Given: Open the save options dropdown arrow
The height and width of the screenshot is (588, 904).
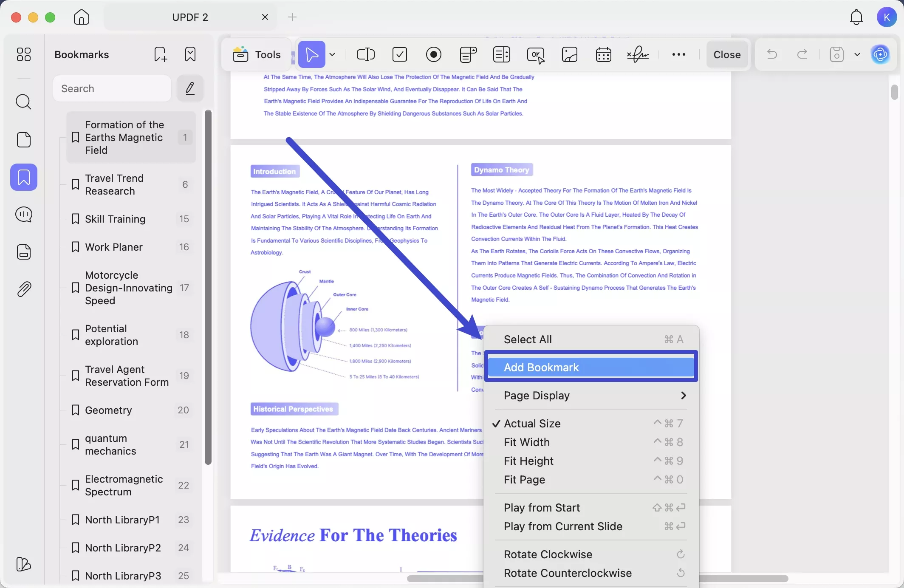Looking at the screenshot, I should 857,54.
